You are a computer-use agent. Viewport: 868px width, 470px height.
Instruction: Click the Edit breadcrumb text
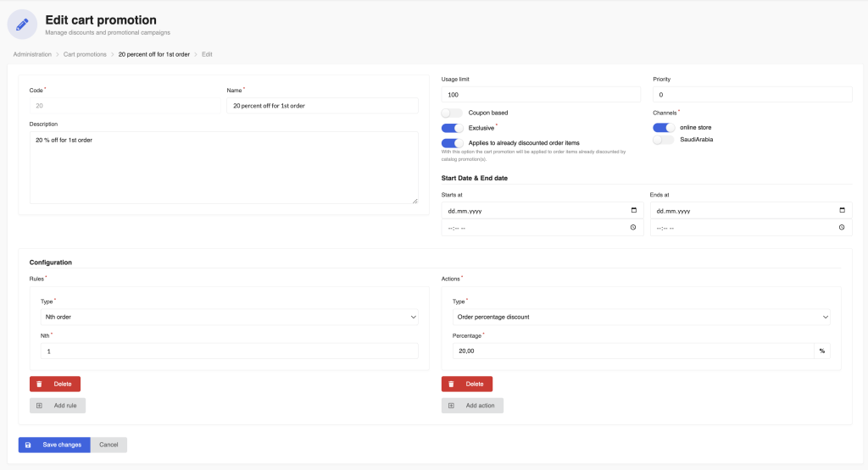[x=207, y=54]
